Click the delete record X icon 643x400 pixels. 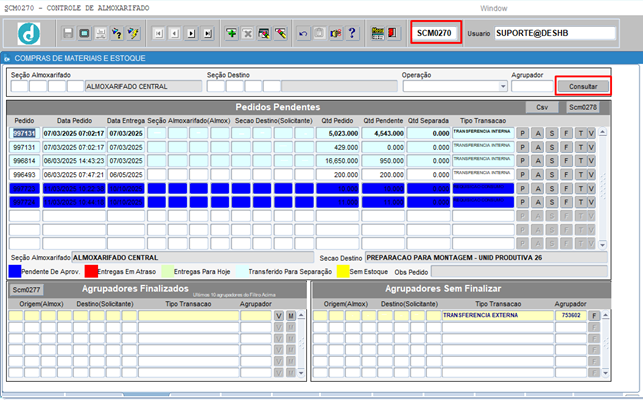pyautogui.click(x=248, y=33)
